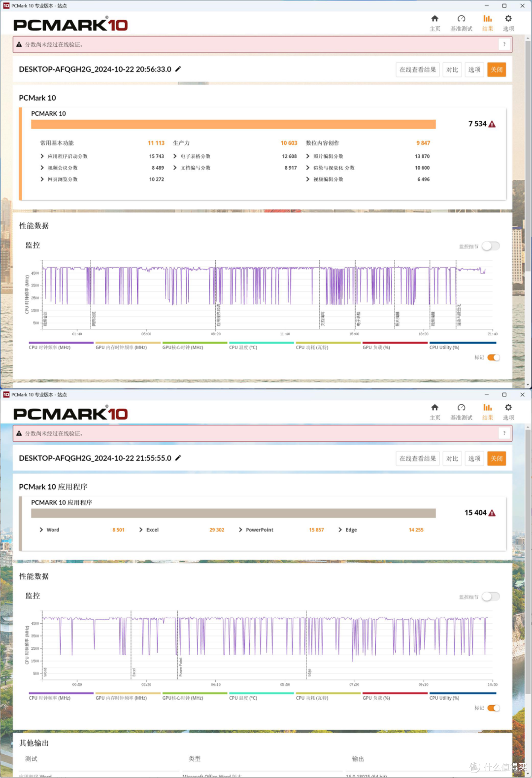Select CPU Utility legend in top chart

click(x=463, y=346)
